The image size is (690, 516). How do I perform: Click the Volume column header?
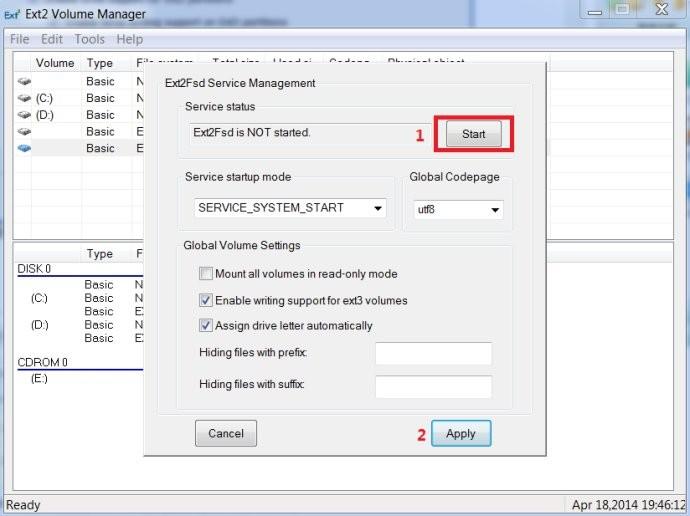55,63
